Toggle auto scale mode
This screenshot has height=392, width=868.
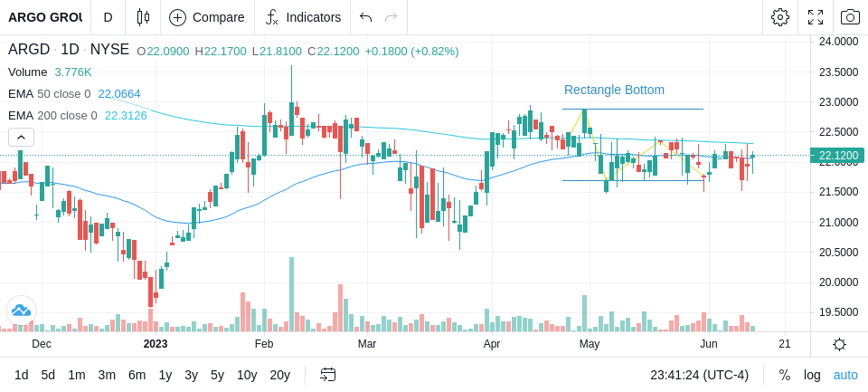pyautogui.click(x=845, y=376)
